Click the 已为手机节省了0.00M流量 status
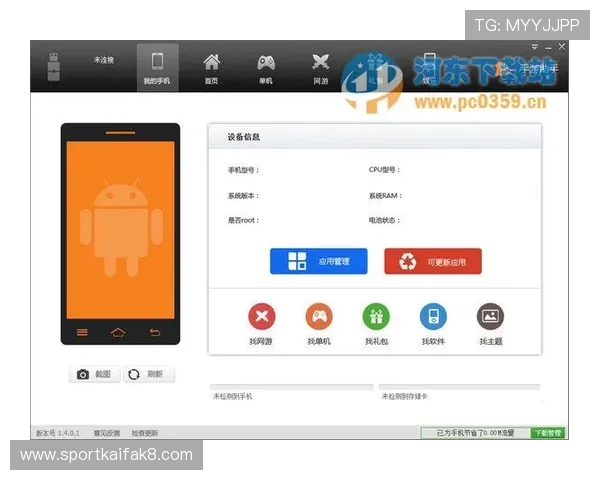This screenshot has height=480, width=600. click(475, 433)
